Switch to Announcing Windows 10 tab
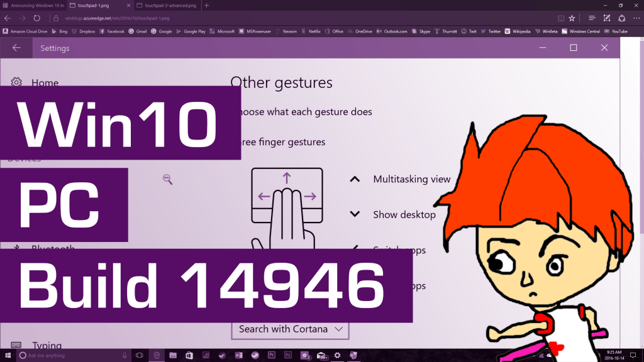The height and width of the screenshot is (362, 644). (x=34, y=5)
